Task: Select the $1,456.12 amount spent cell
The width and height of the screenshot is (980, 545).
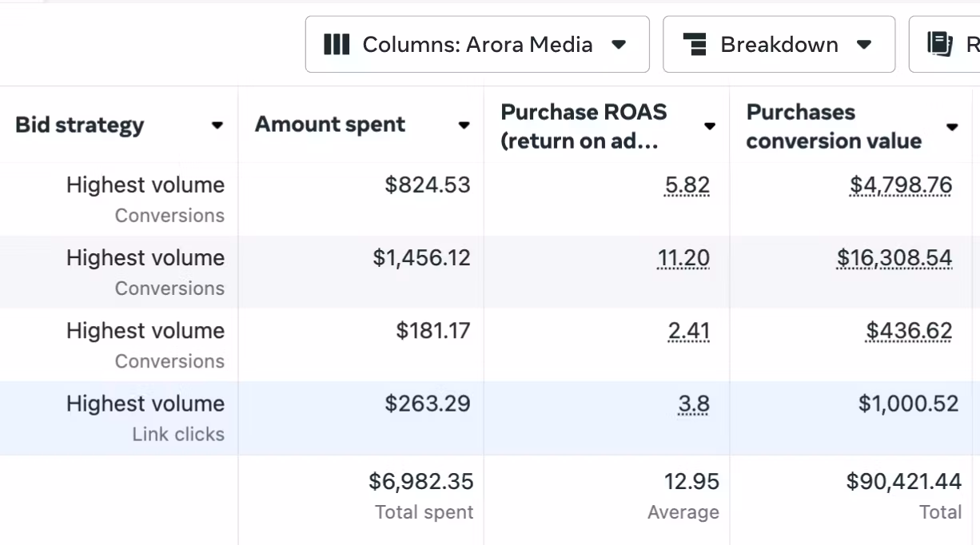Action: [x=421, y=258]
